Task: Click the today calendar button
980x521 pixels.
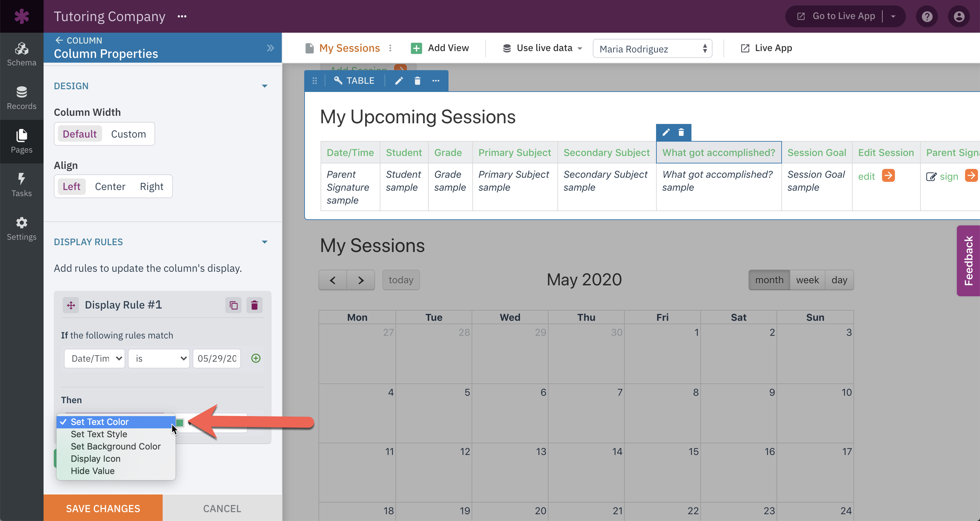Action: (x=401, y=280)
